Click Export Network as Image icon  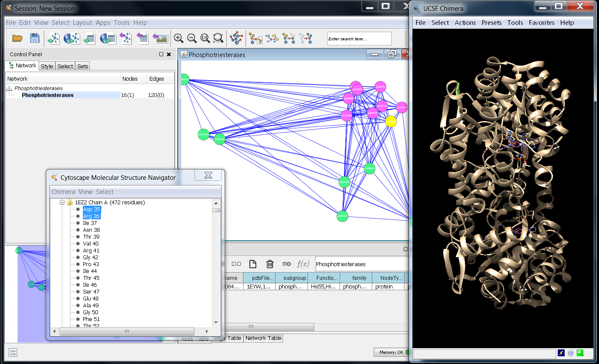point(160,39)
